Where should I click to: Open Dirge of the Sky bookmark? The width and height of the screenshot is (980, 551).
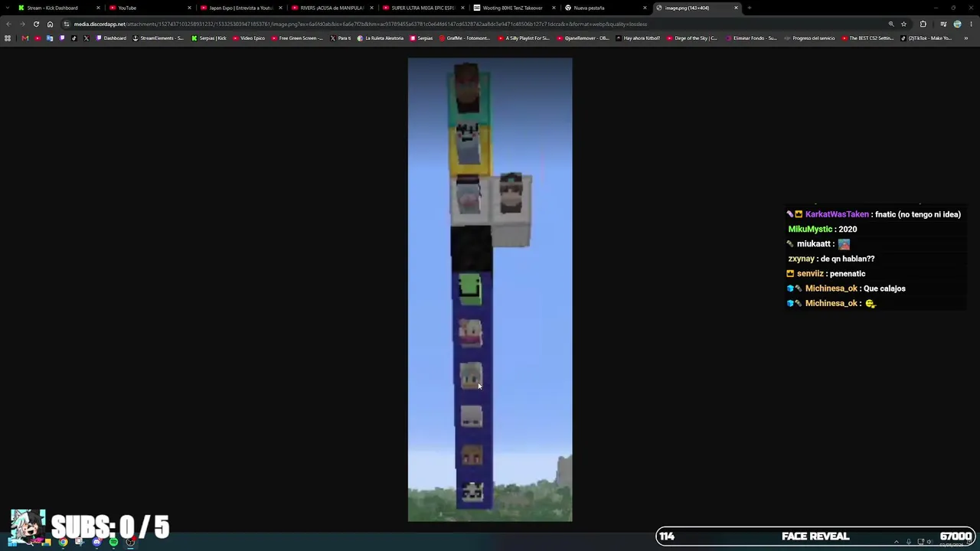pyautogui.click(x=692, y=38)
